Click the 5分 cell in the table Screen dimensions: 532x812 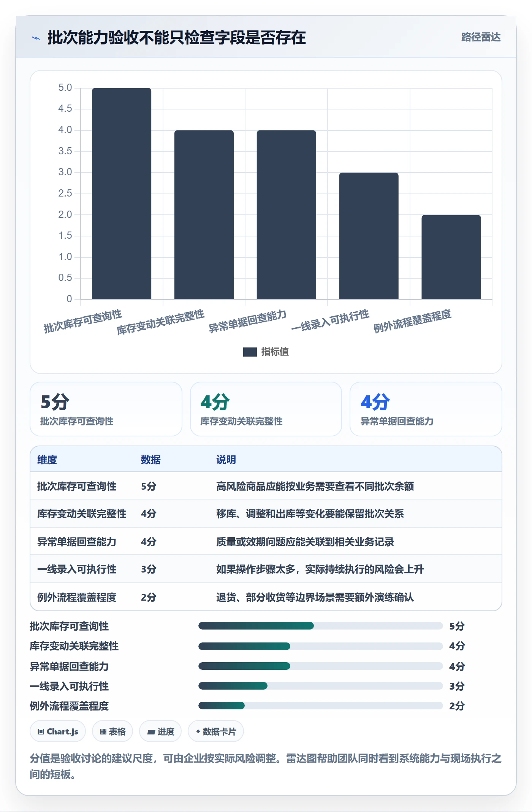pos(149,486)
